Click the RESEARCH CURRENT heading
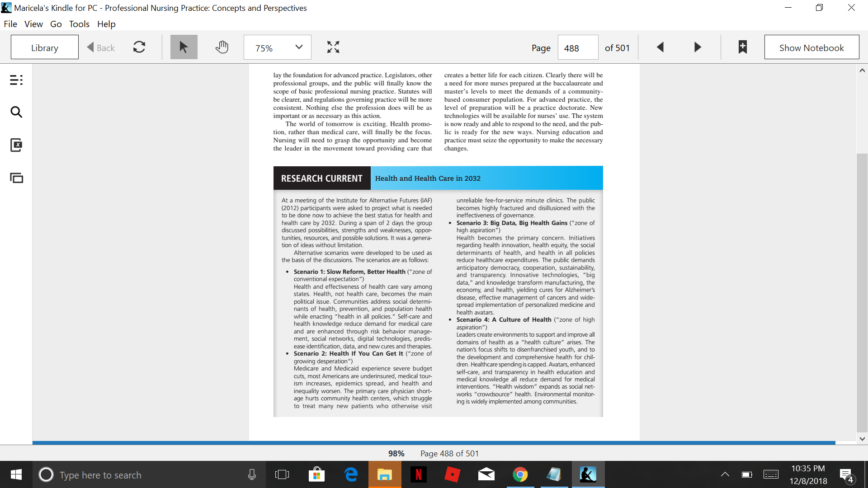 (322, 178)
